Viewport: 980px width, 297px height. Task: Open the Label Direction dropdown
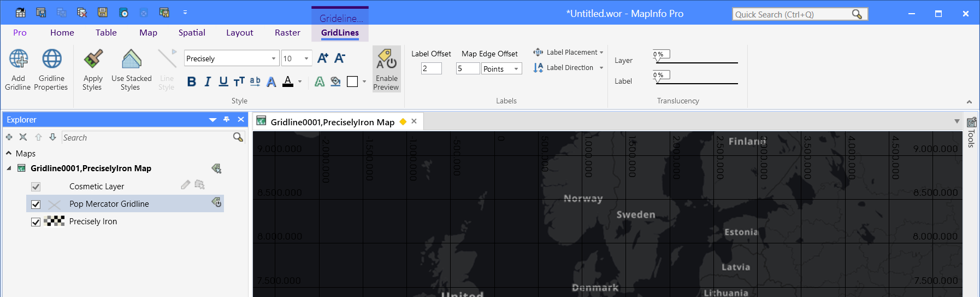coord(601,68)
